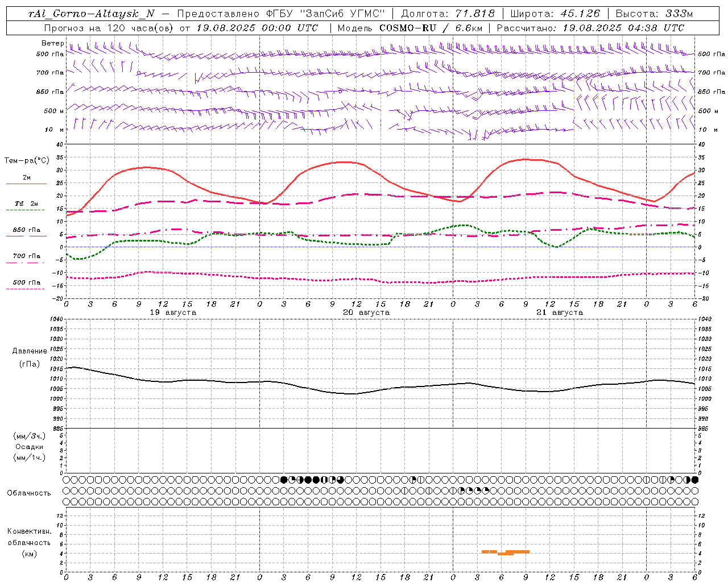Click the Ветер wind panel label
The width and height of the screenshot is (728, 582).
point(53,43)
